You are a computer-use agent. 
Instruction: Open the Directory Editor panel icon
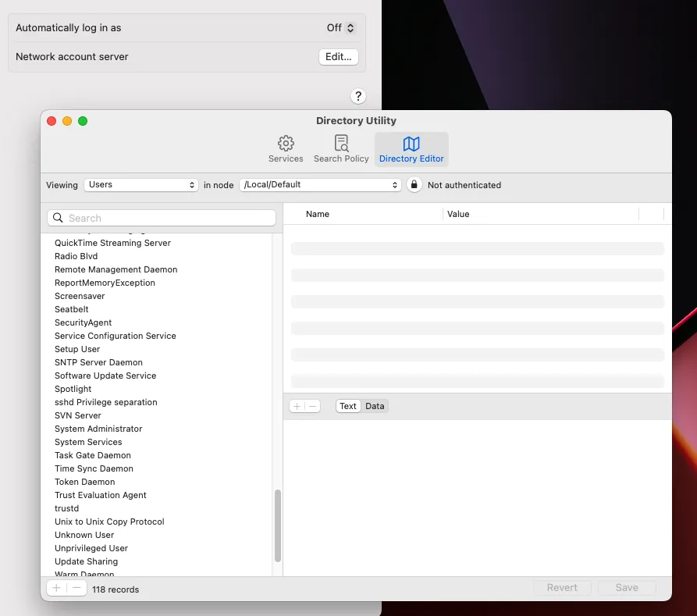click(x=411, y=143)
